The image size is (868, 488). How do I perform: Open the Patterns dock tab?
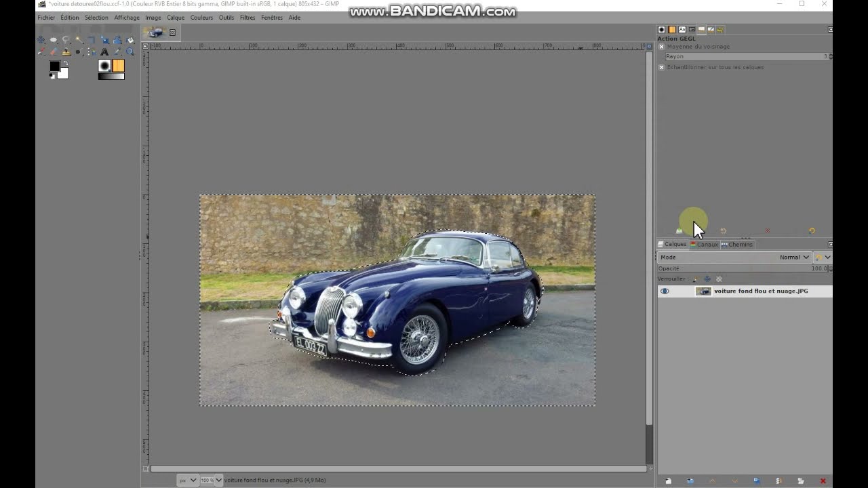point(671,30)
